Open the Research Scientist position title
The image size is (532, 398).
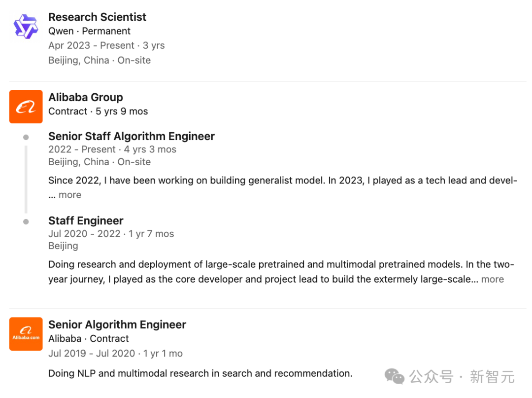[97, 17]
